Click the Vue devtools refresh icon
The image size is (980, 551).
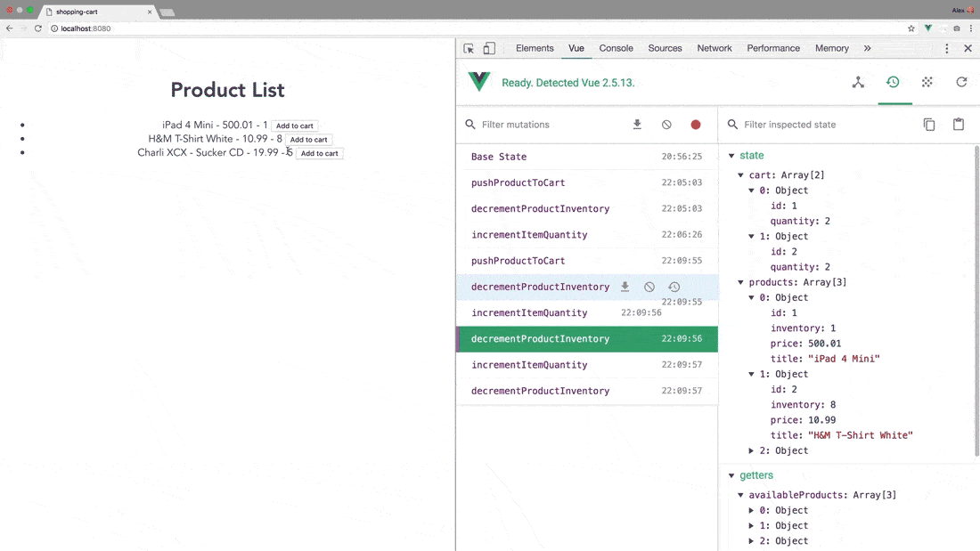[x=961, y=83]
